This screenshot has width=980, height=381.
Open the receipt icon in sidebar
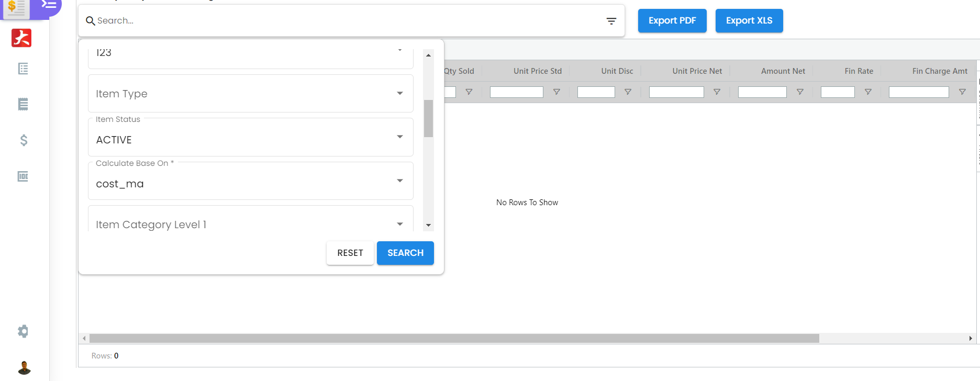coord(23,104)
